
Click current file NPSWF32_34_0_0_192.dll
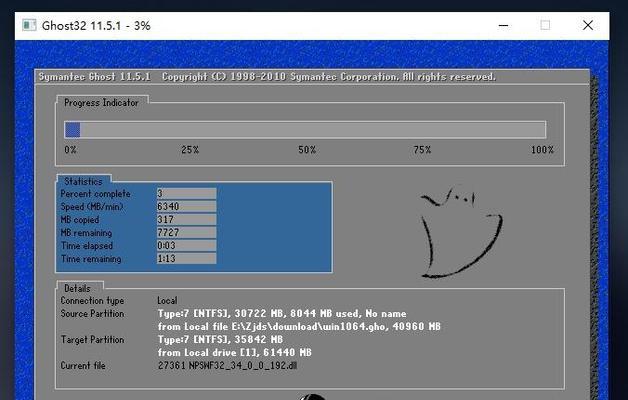click(x=227, y=366)
